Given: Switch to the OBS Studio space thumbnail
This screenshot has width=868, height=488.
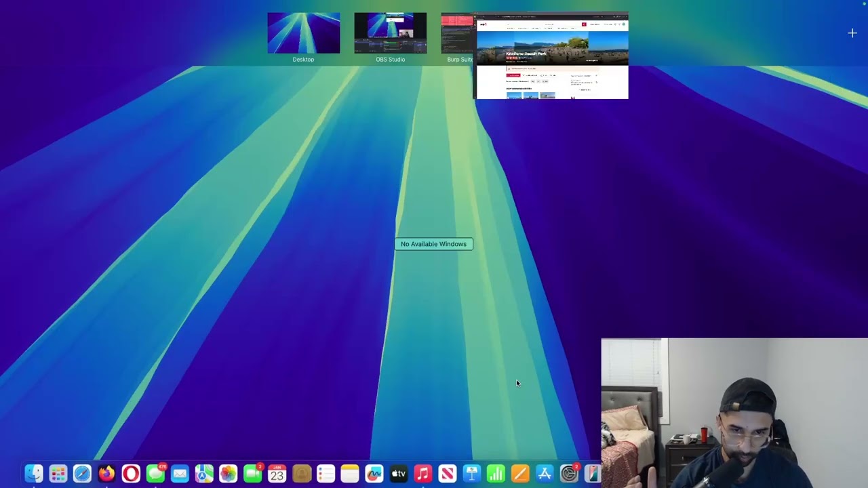Looking at the screenshot, I should (x=390, y=33).
